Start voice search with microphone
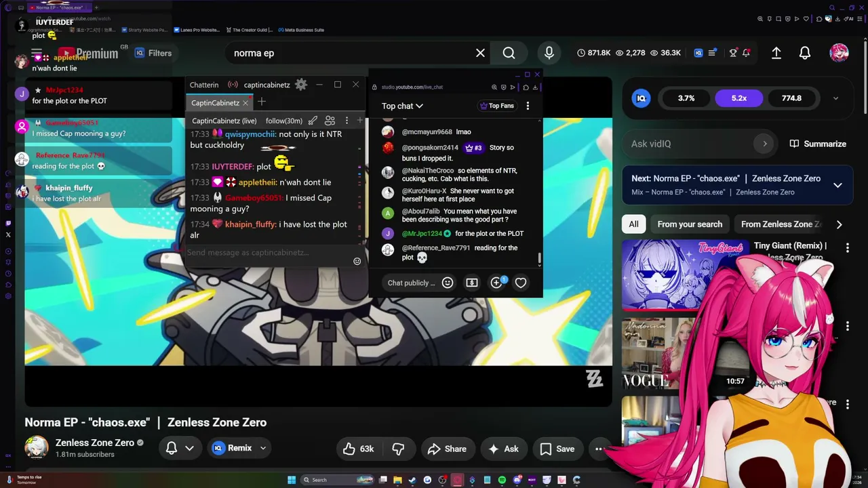Screen dimensions: 868x488 coord(549,53)
